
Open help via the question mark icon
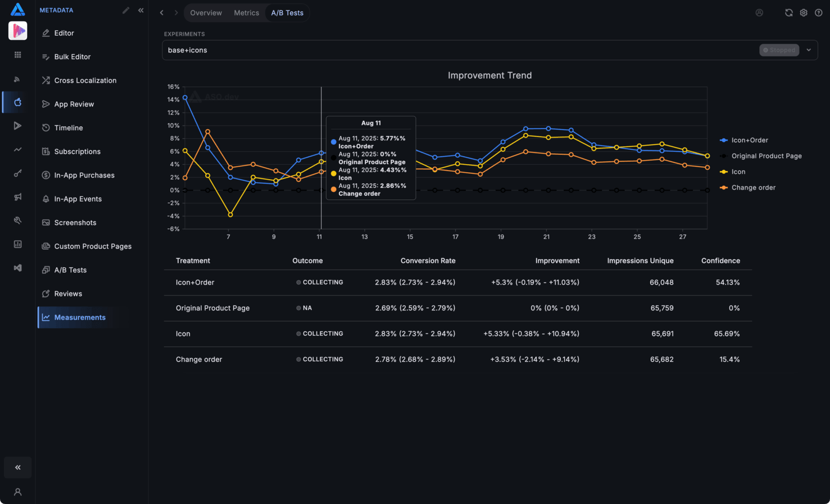coord(818,13)
